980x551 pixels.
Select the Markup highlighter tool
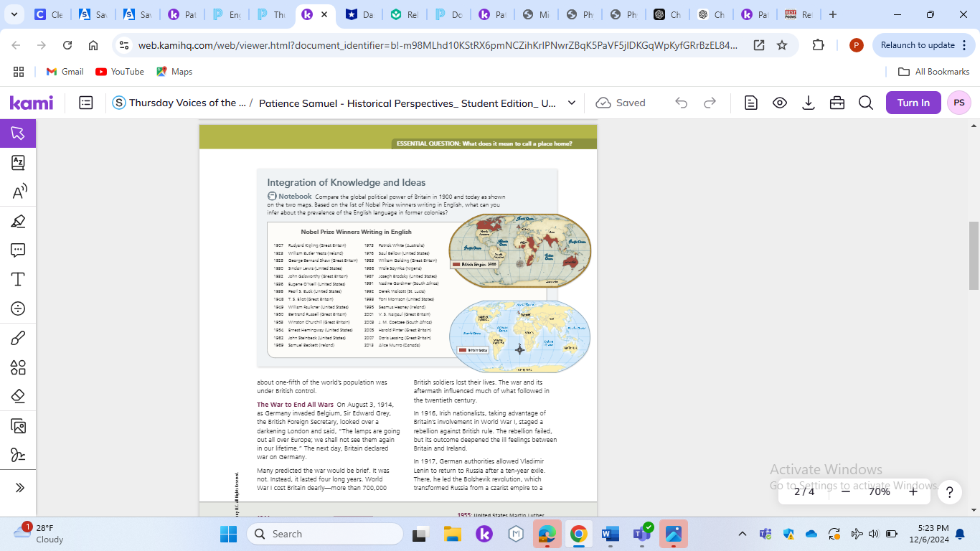pyautogui.click(x=18, y=221)
